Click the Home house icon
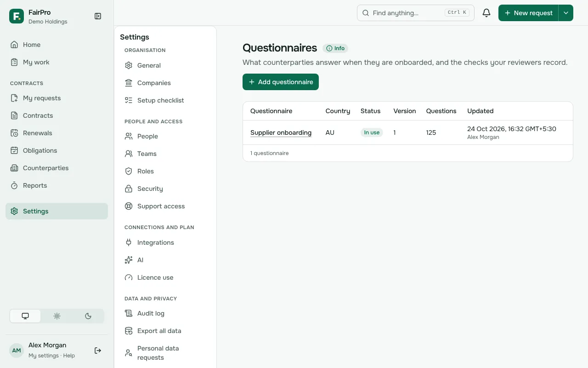 [x=14, y=45]
